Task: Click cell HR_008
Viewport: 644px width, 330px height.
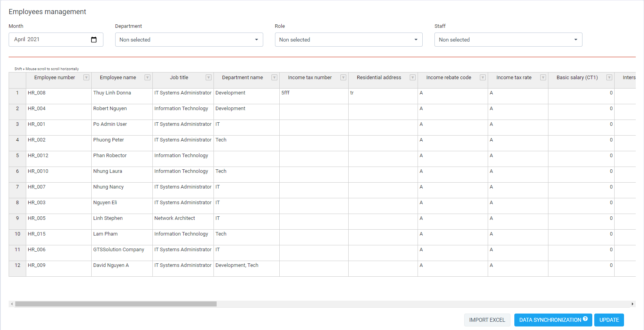Action: click(59, 96)
